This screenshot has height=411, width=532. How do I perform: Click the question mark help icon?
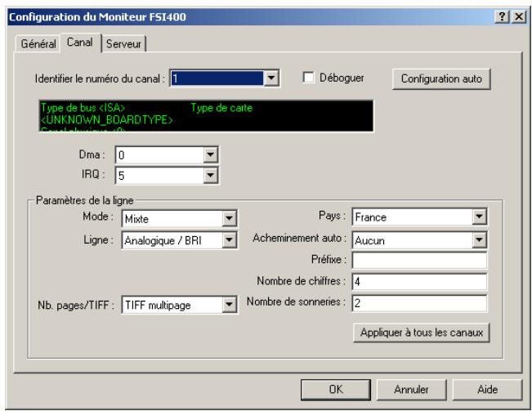coord(502,16)
